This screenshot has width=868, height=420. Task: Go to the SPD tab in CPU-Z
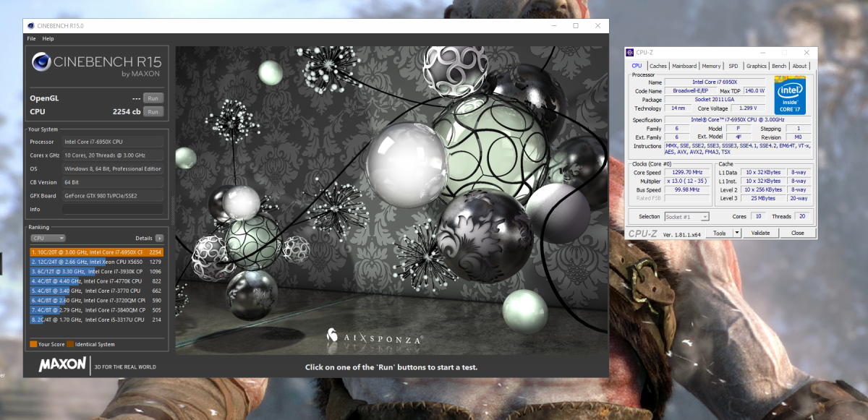click(x=733, y=66)
